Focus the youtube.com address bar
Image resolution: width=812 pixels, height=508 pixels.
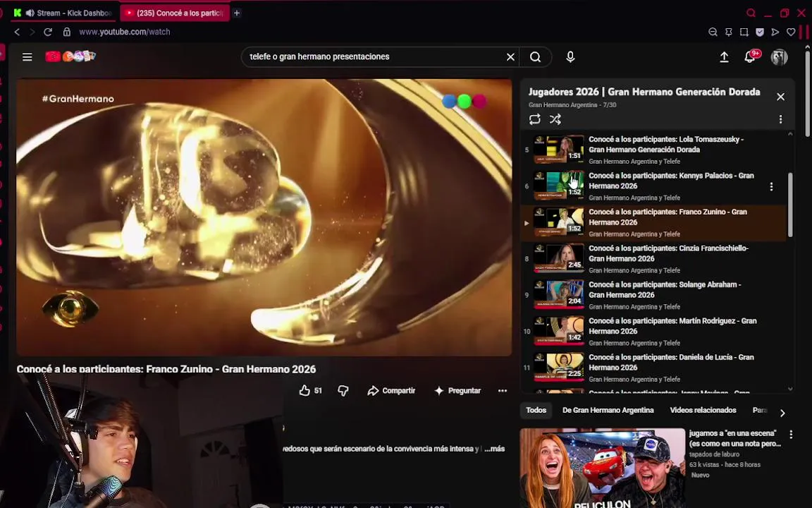(x=124, y=32)
